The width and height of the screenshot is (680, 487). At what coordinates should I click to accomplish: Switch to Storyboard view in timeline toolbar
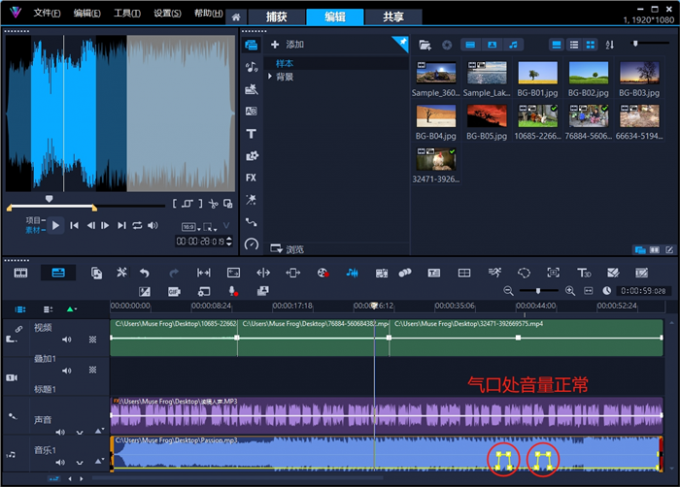[20, 273]
